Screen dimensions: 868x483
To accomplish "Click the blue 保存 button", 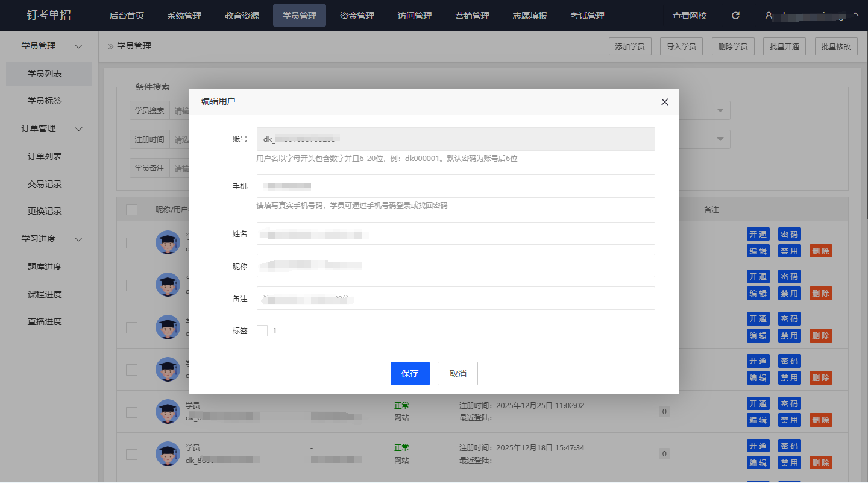I will 410,373.
